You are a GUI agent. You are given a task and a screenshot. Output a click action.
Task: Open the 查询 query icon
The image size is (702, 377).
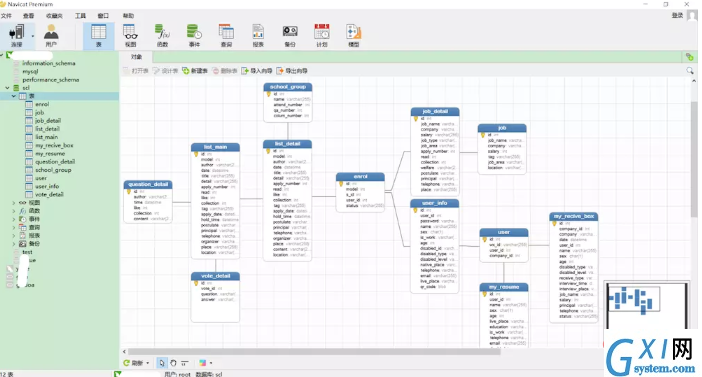[x=226, y=36]
